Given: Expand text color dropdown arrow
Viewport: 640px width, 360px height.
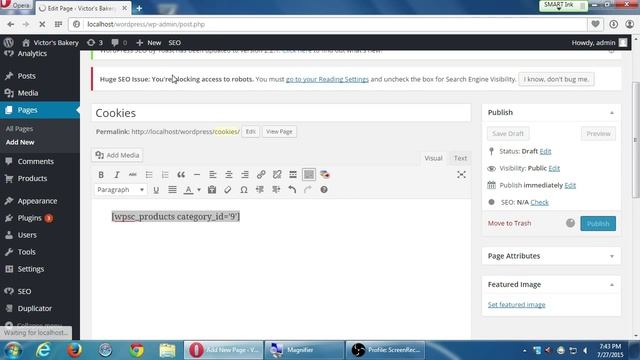Looking at the screenshot, I should coord(199,190).
